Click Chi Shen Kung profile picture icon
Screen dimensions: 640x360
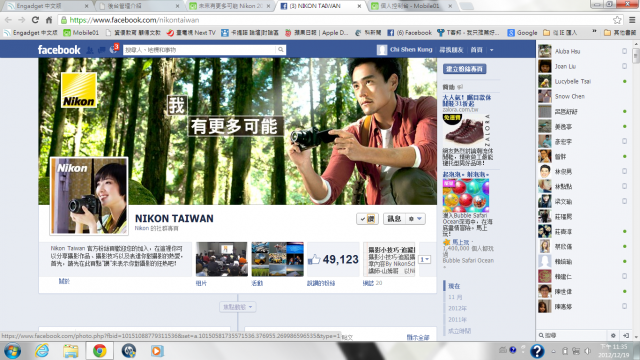coord(382,50)
